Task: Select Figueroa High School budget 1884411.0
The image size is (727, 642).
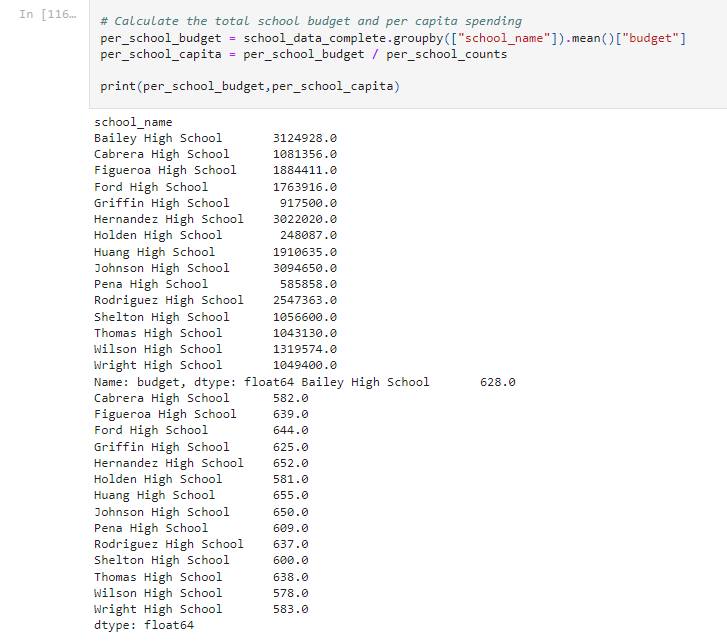Action: point(305,170)
